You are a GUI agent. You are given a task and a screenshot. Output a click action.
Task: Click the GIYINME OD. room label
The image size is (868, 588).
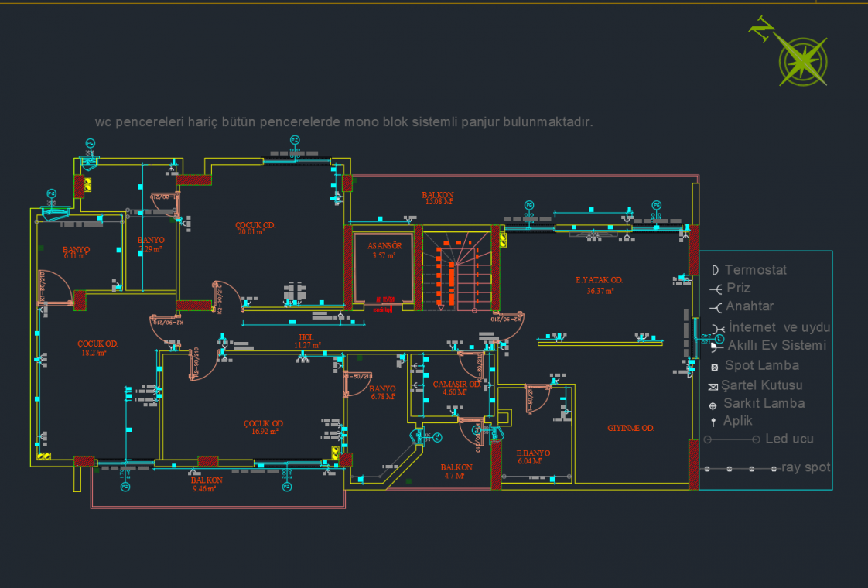[x=630, y=428]
